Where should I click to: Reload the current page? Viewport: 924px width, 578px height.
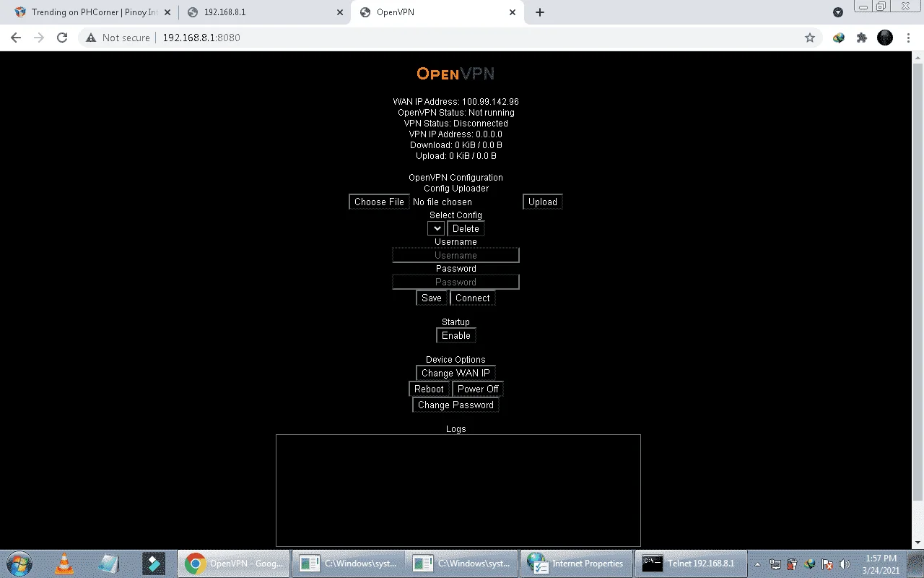pos(62,38)
